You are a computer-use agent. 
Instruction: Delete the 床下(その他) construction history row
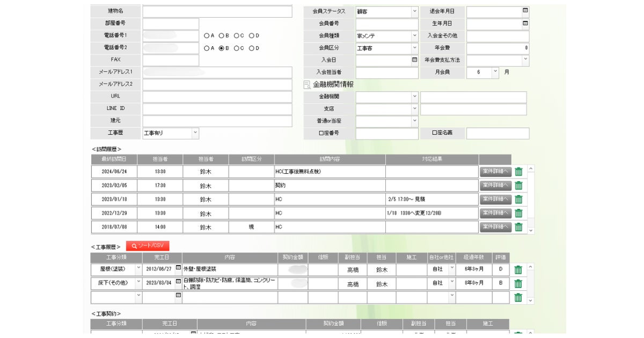(518, 284)
